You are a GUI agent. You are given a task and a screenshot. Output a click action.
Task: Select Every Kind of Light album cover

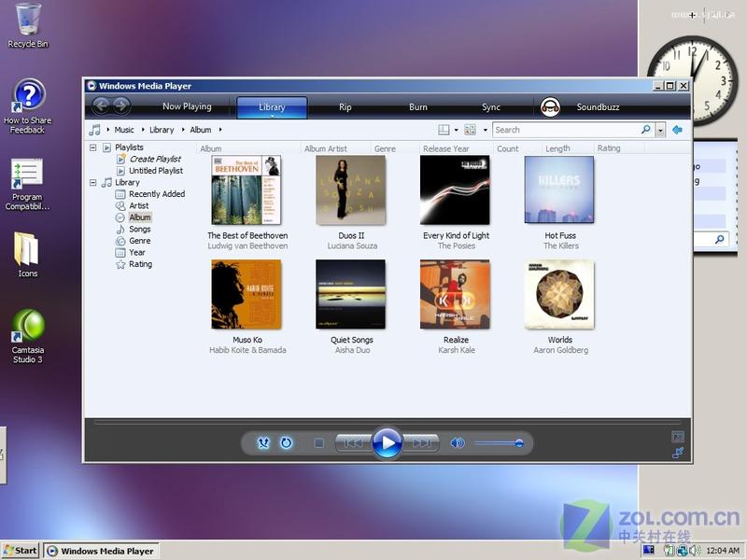coord(455,190)
